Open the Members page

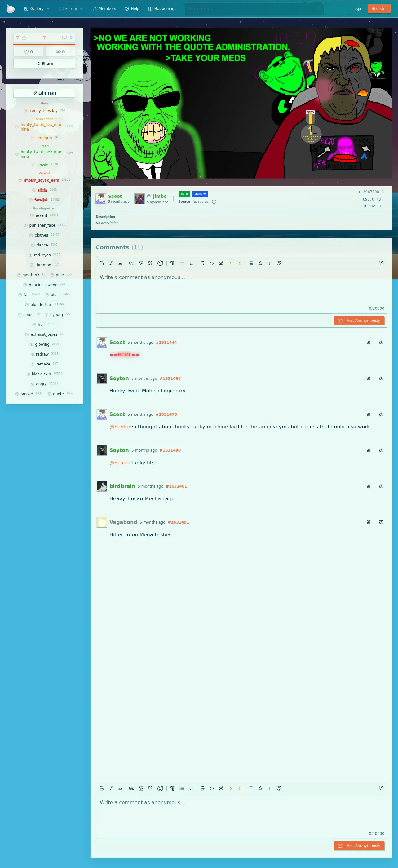[104, 9]
